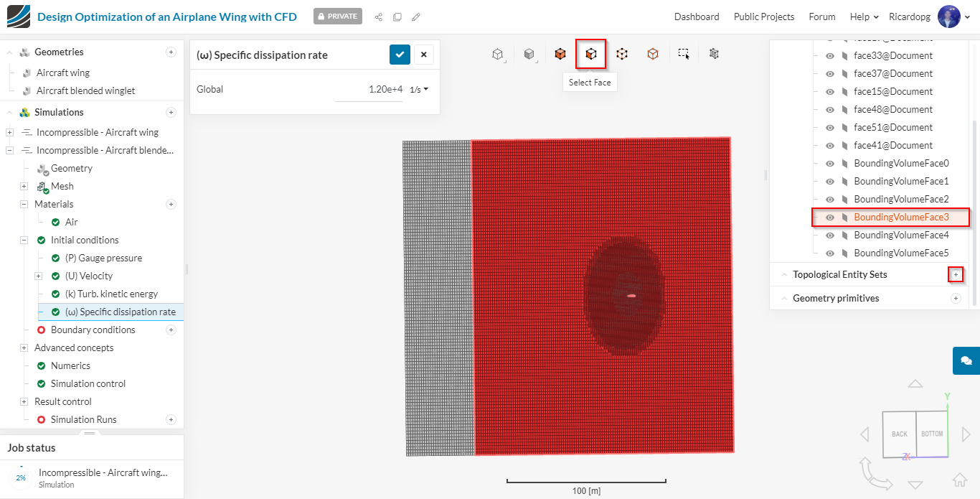The height and width of the screenshot is (499, 980).
Task: Activate the Select Face tool
Action: (x=591, y=54)
